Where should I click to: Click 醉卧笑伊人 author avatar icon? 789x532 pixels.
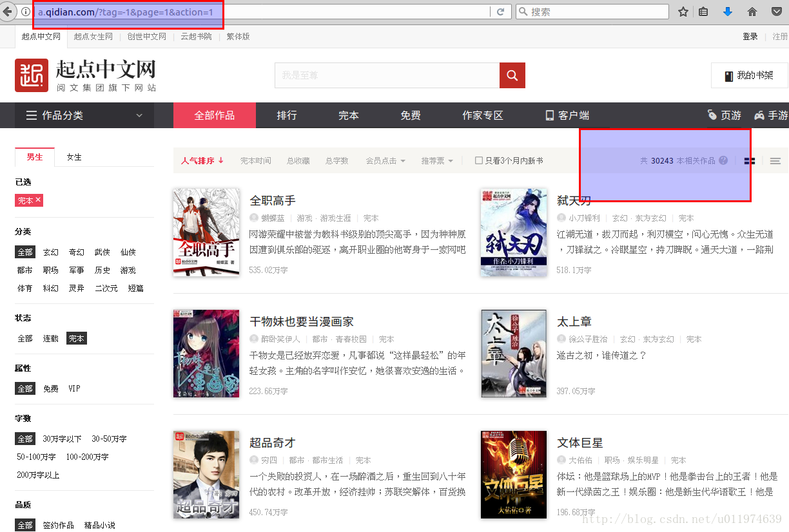point(254,339)
